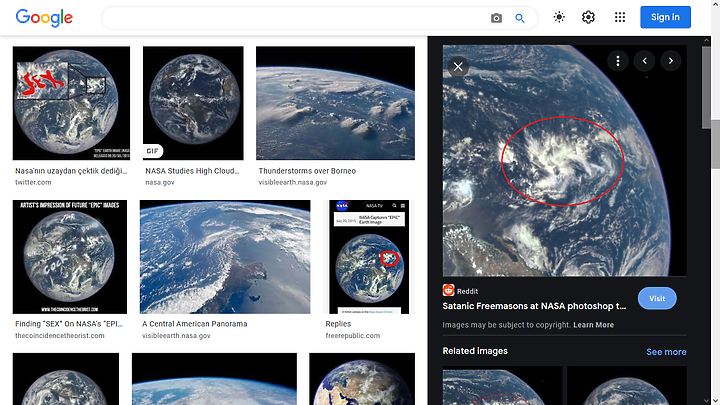
Task: Open quick settings gear icon
Action: click(x=588, y=17)
